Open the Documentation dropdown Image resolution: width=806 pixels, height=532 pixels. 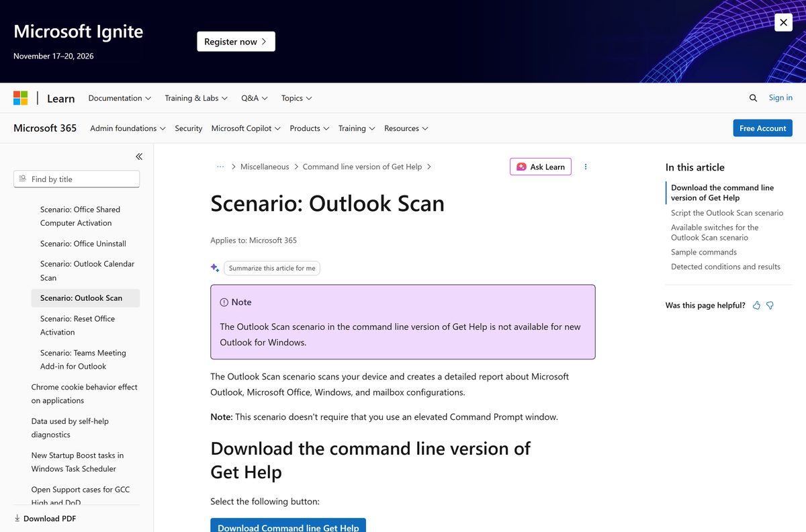click(x=120, y=98)
